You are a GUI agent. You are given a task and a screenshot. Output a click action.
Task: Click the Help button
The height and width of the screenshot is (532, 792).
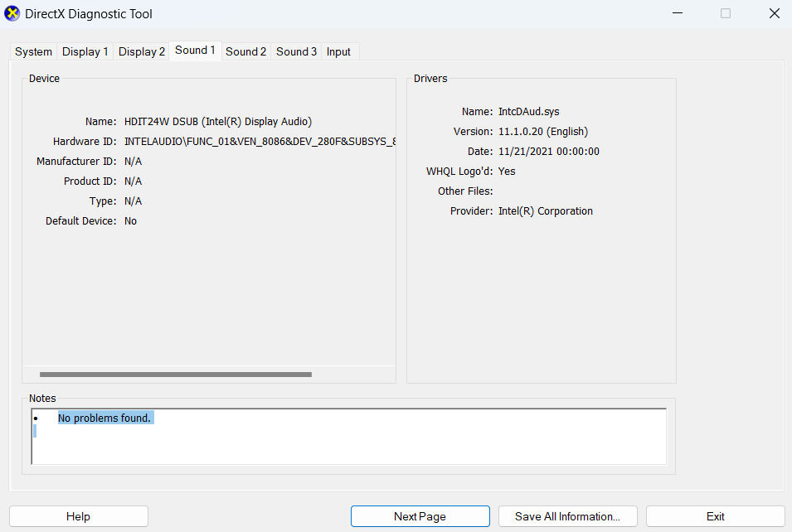point(78,516)
